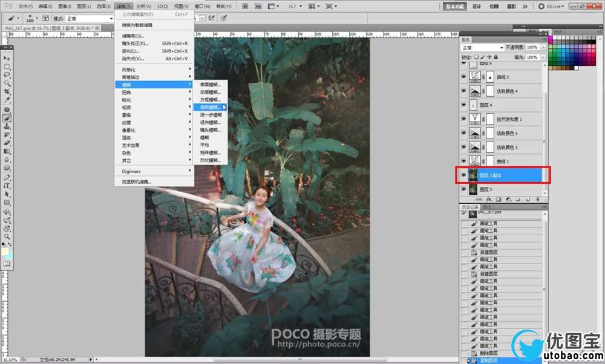The image size is (605, 364).
Task: Hide the 自然饱和度 1 layer
Action: (463, 119)
